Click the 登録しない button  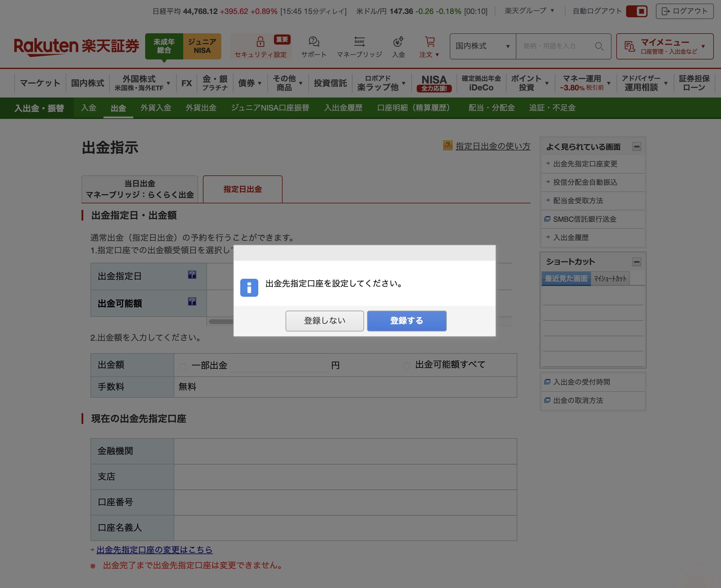tap(324, 321)
